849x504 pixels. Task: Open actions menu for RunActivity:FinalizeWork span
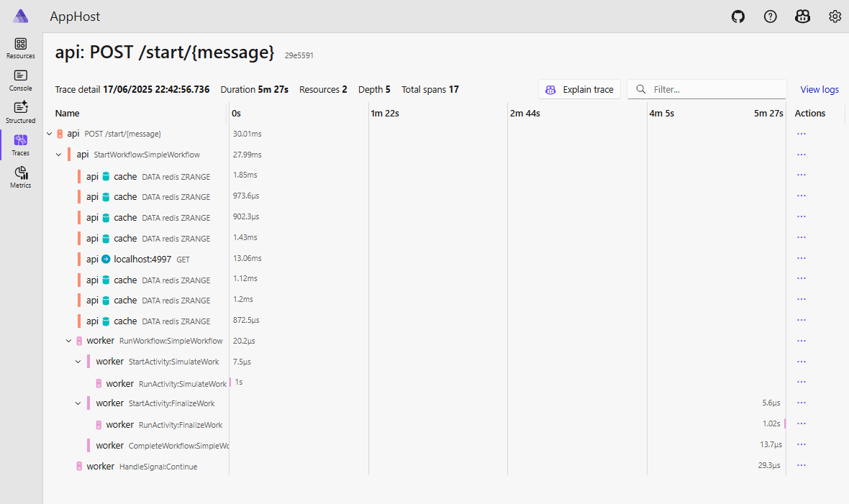(x=802, y=424)
